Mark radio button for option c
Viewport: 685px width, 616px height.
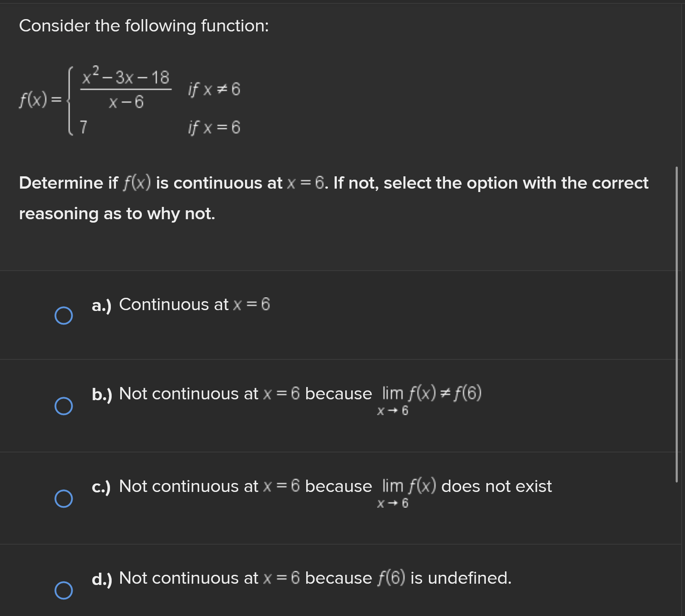tap(64, 499)
